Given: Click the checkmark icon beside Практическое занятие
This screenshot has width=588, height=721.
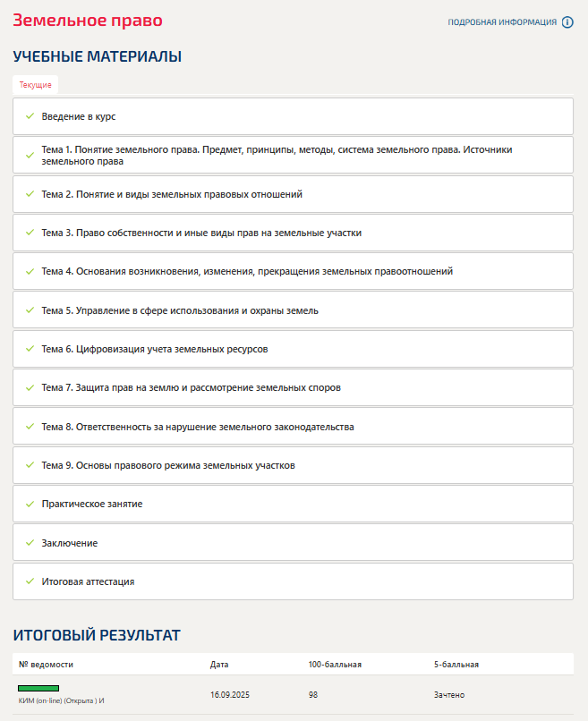Looking at the screenshot, I should 30,504.
